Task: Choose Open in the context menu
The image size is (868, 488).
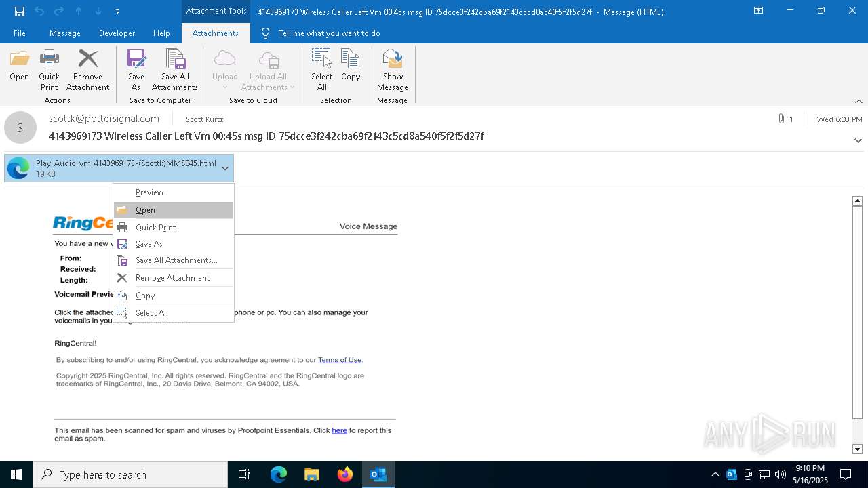Action: tap(174, 210)
